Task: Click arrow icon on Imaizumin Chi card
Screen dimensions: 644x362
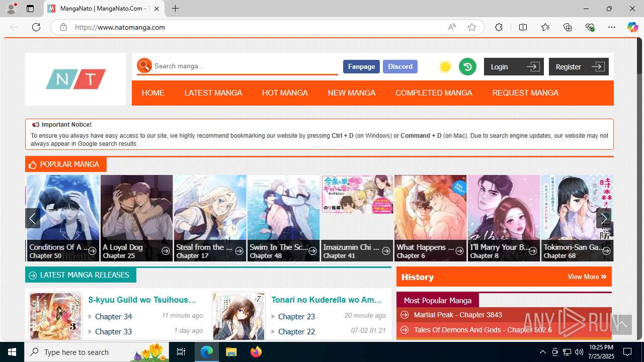Action: point(386,251)
